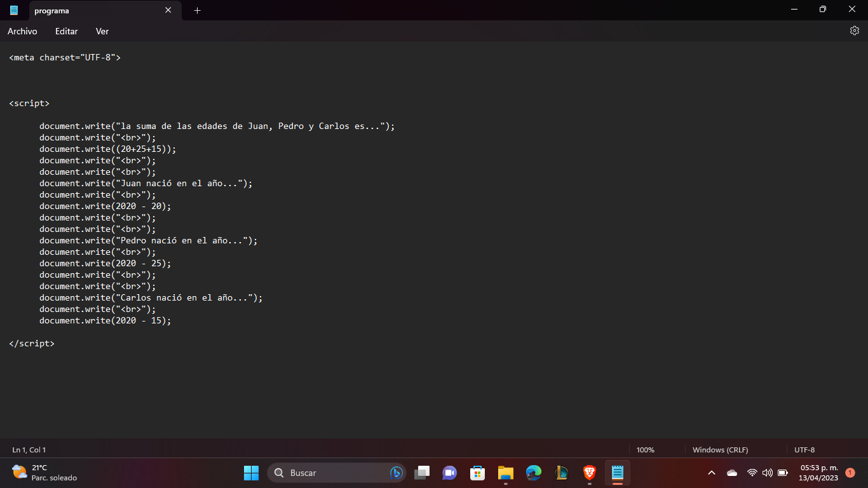Click the document.write(2020 - 20) line
Image resolution: width=868 pixels, height=488 pixels.
pos(105,206)
